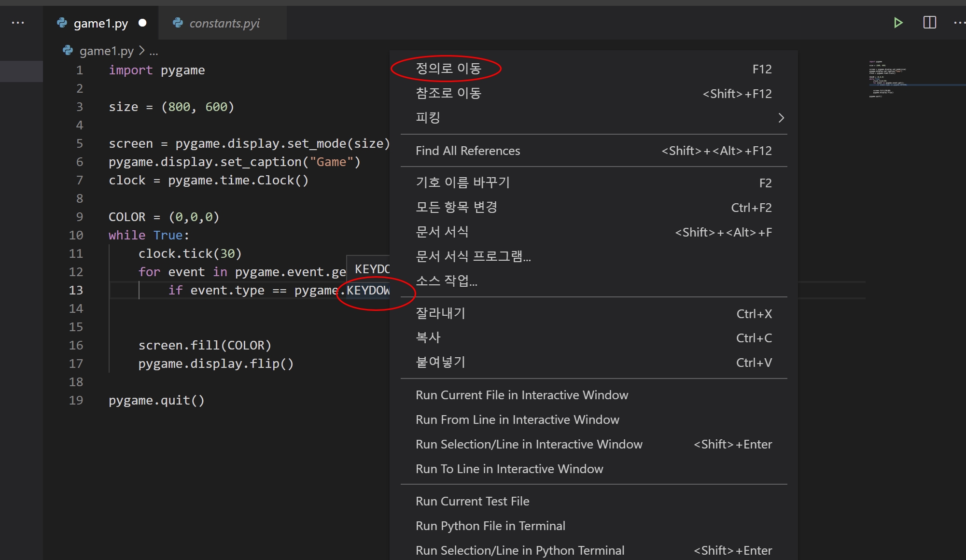
Task: Click Run Python File in Terminal
Action: [x=490, y=526]
